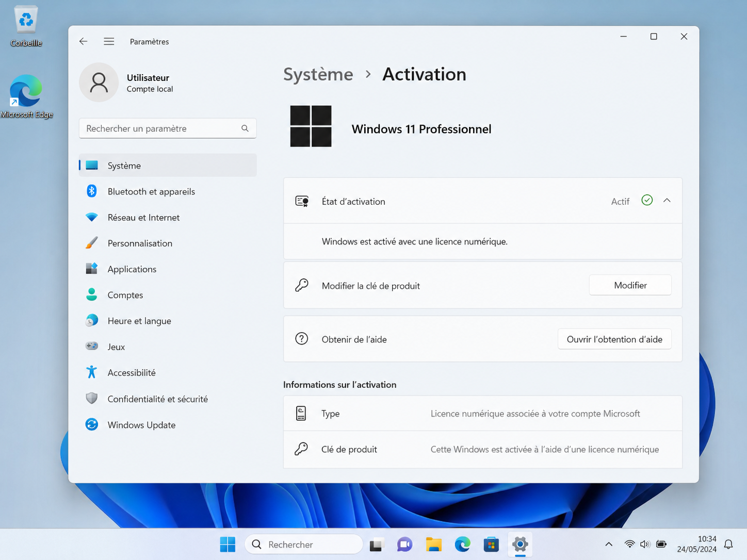The image size is (747, 560).
Task: Open the notifications bell
Action: coord(728,544)
